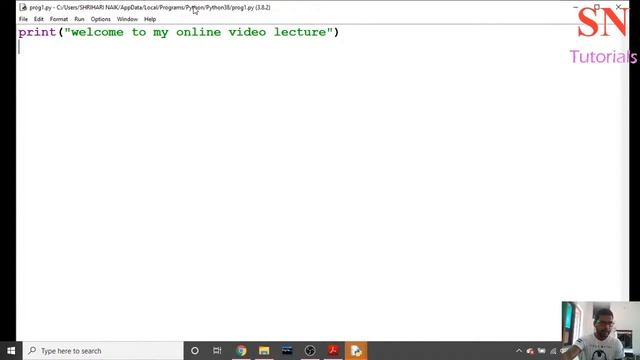Open the Window menu
The width and height of the screenshot is (640, 360).
127,19
